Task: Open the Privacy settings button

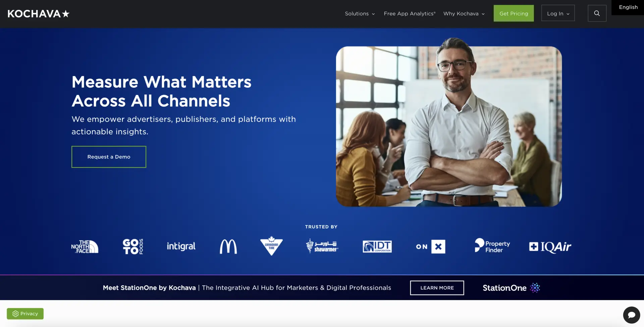Action: pyautogui.click(x=25, y=314)
